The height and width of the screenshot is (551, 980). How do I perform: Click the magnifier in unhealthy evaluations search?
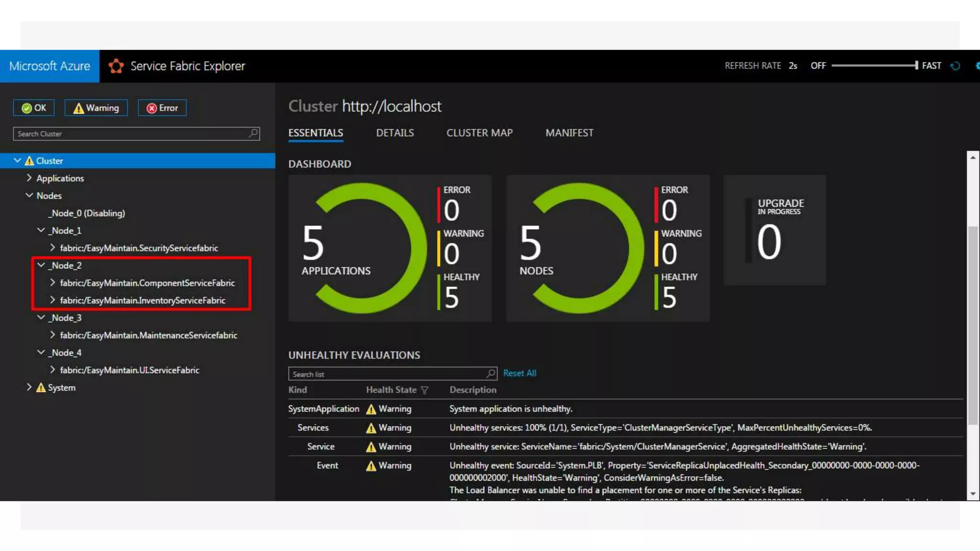click(x=490, y=374)
